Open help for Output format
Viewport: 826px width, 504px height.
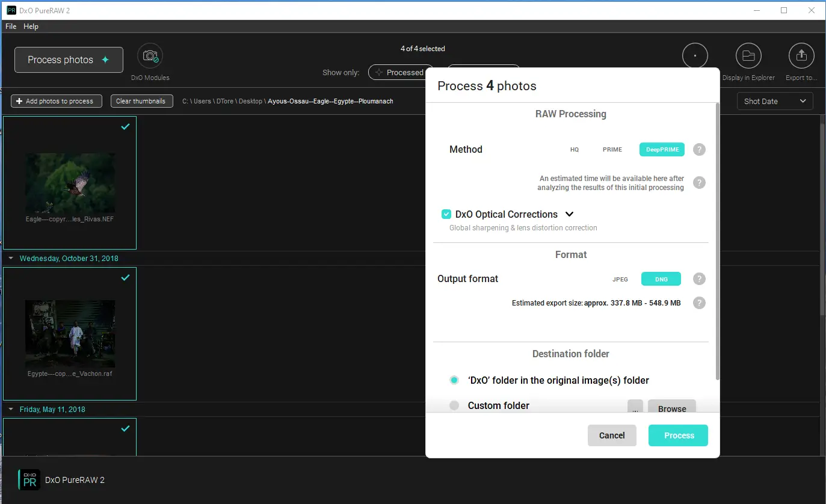coord(699,279)
